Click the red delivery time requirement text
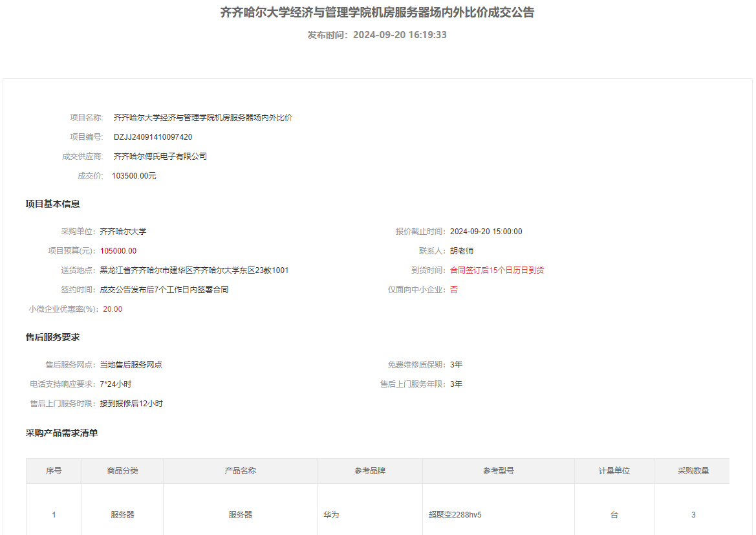The image size is (756, 535). point(497,270)
